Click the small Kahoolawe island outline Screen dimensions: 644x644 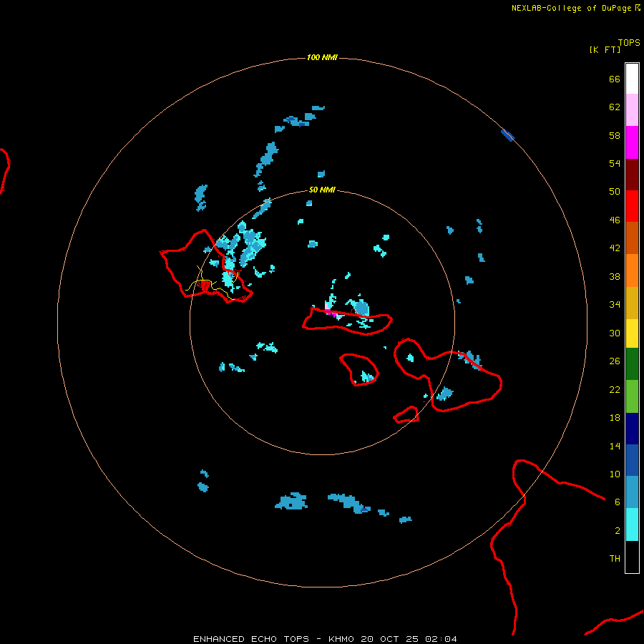pos(406,414)
